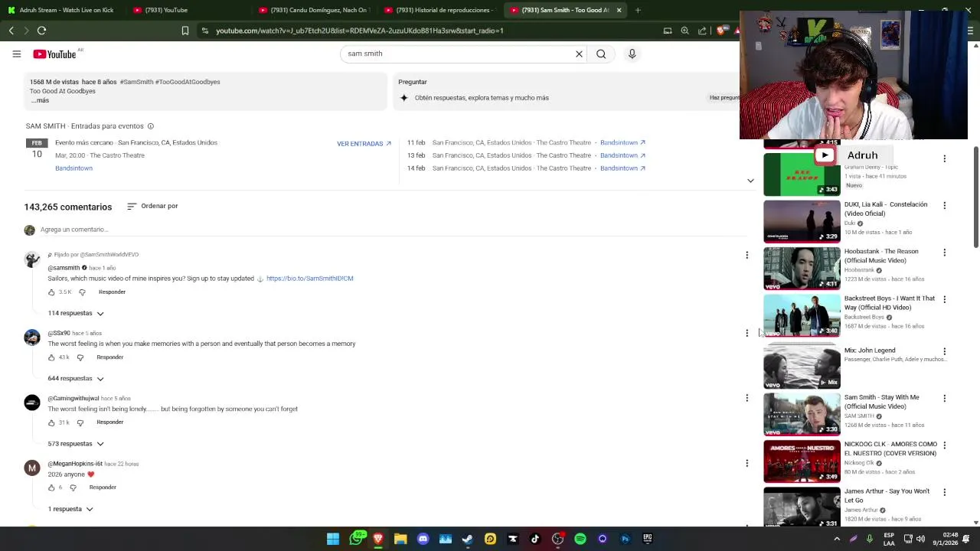Open the Backstreet Boys video thumbnail
Screen dimensions: 980x551
(802, 315)
